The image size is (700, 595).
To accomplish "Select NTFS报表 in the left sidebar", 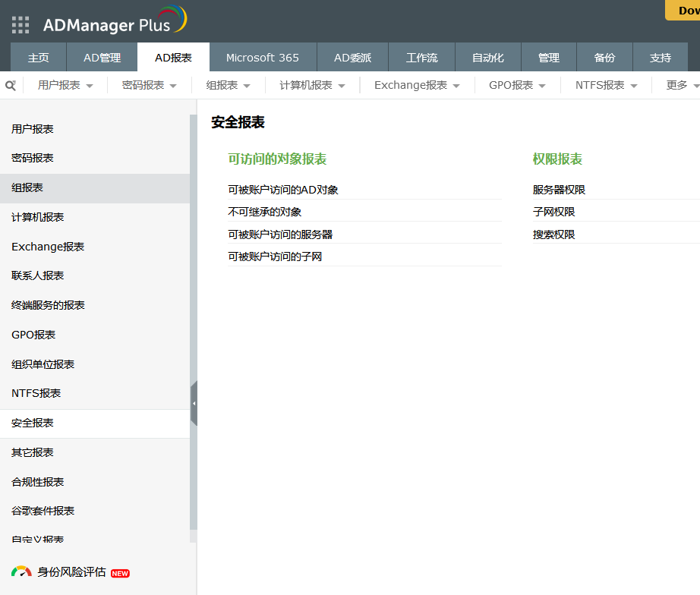I will pyautogui.click(x=36, y=393).
